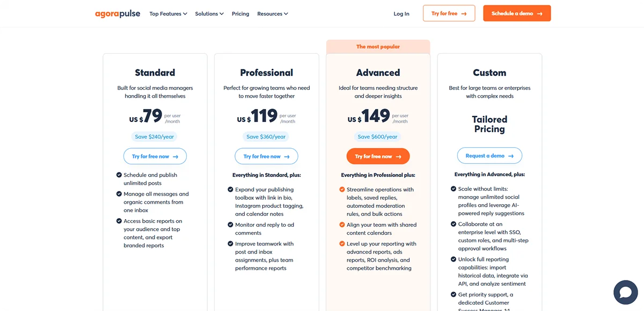Click the orange Schedule a demo button
644x311 pixels.
pyautogui.click(x=517, y=13)
